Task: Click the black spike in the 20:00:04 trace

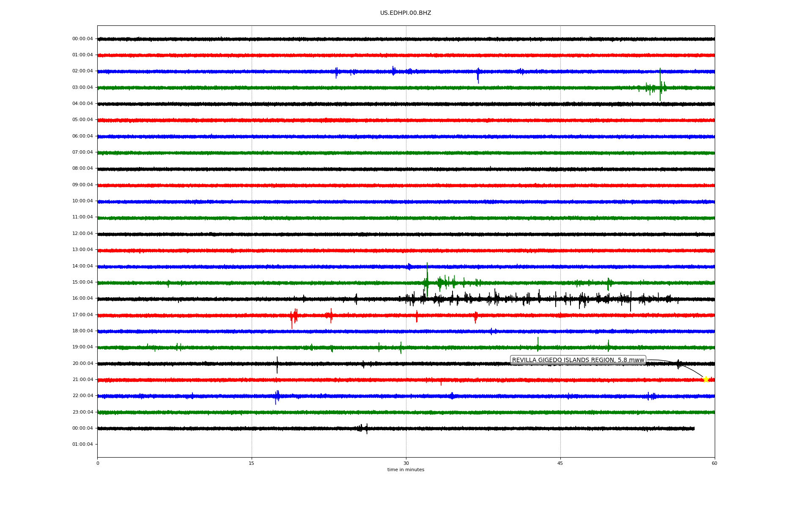Action: pos(277,365)
